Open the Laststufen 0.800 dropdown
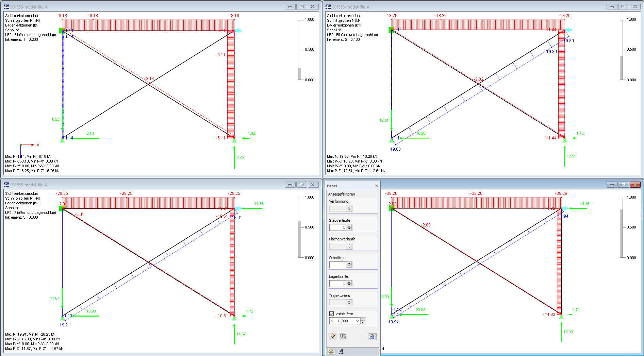The image size is (644, 356). tap(358, 321)
